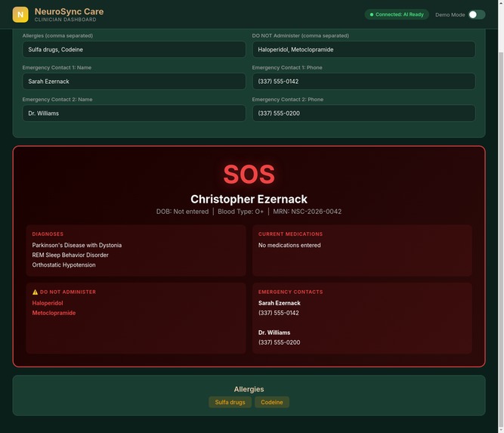This screenshot has width=504, height=433.
Task: Select Orthostatic Hypotension diagnosis
Action: click(63, 265)
